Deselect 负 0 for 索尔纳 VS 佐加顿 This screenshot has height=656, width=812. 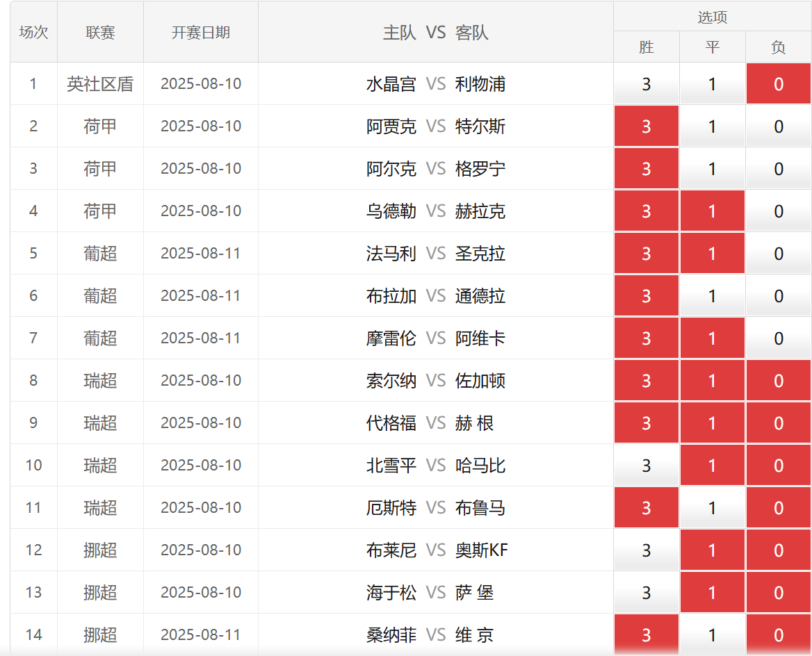[x=779, y=381]
